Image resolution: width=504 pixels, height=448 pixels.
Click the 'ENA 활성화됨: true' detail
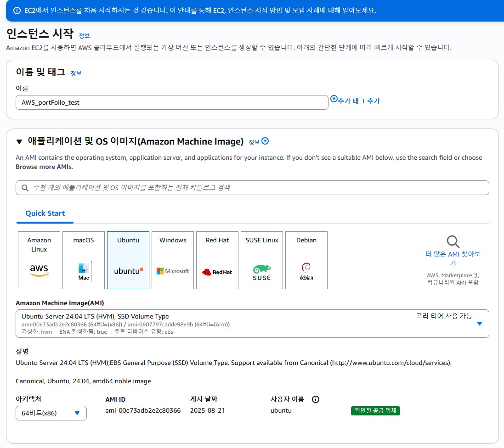click(83, 332)
